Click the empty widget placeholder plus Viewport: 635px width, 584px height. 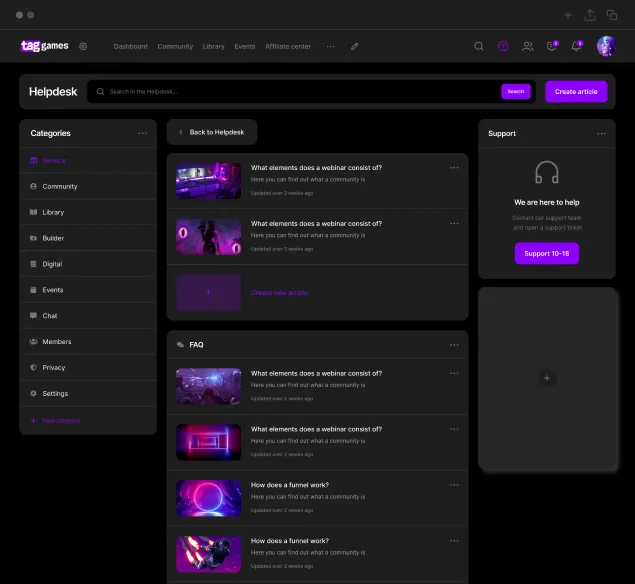tap(545, 378)
